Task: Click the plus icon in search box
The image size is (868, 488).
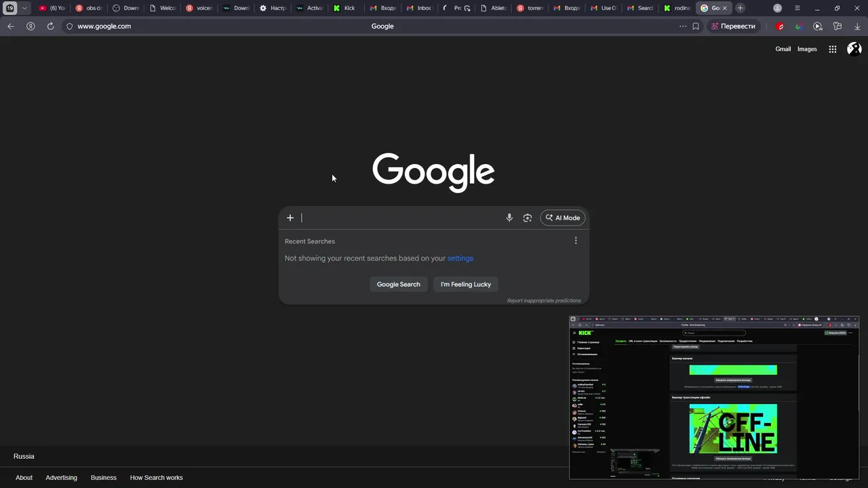Action: (x=290, y=218)
